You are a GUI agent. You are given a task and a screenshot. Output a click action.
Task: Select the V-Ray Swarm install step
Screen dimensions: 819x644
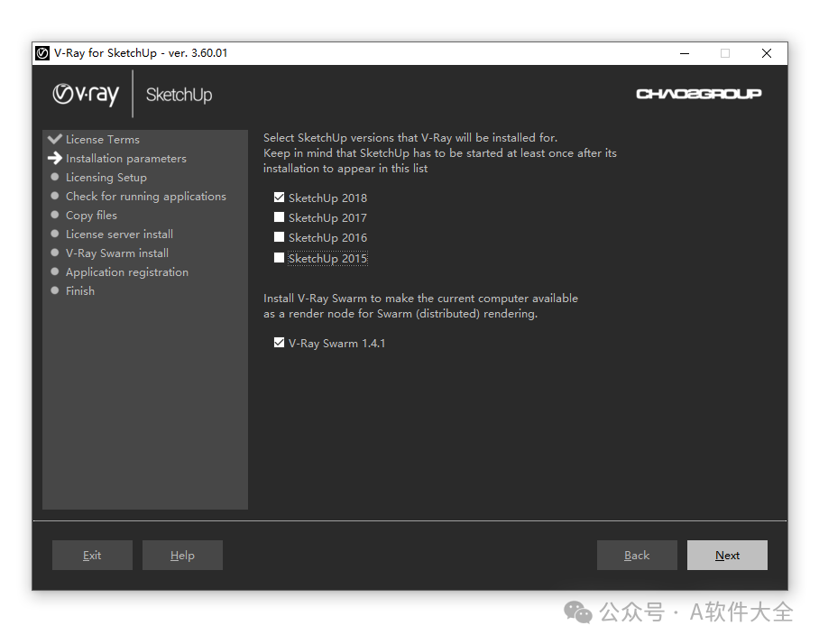(x=117, y=253)
